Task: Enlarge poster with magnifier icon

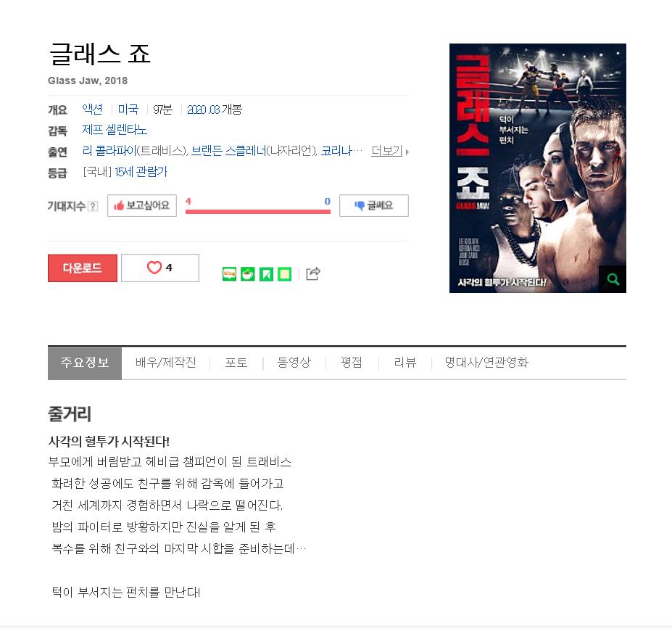Action: pyautogui.click(x=613, y=279)
